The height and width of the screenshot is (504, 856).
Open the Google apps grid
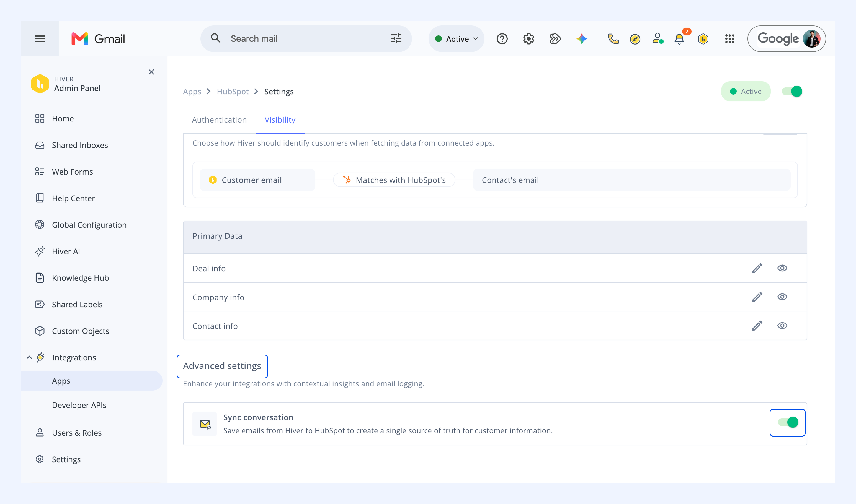click(x=729, y=39)
